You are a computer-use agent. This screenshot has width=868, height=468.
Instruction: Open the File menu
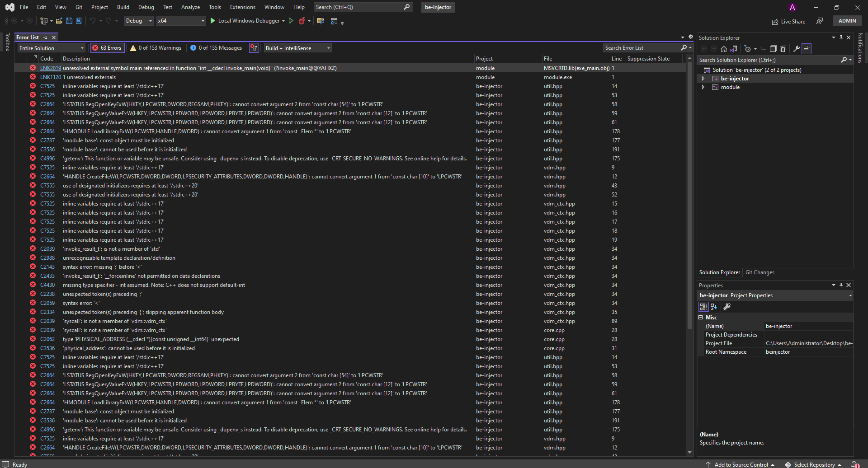24,7
